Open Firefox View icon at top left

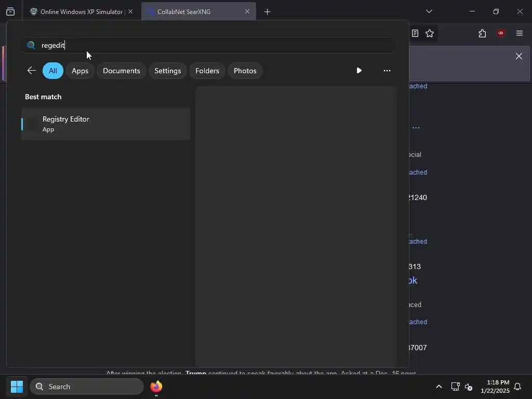[x=10, y=11]
